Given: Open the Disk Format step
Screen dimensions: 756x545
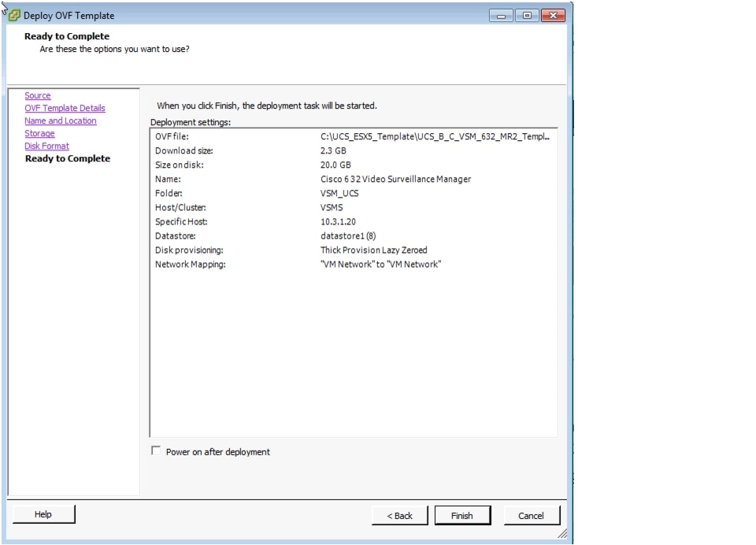Looking at the screenshot, I should point(46,146).
